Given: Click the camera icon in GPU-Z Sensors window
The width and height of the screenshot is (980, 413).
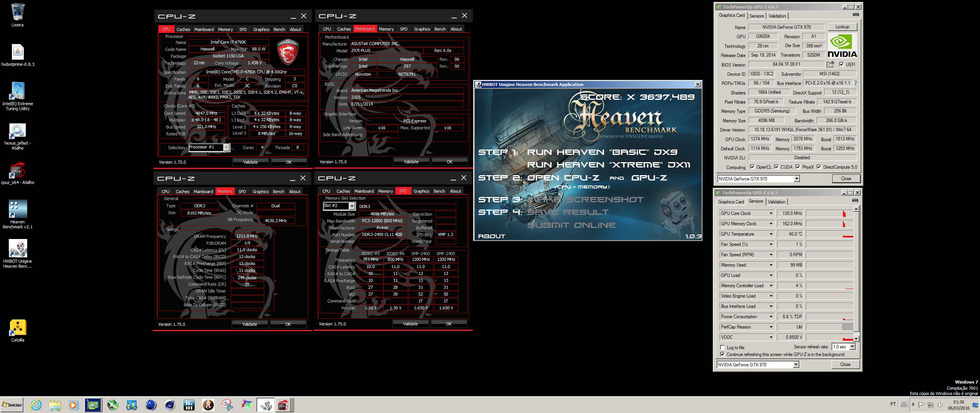Looking at the screenshot, I should 855,200.
